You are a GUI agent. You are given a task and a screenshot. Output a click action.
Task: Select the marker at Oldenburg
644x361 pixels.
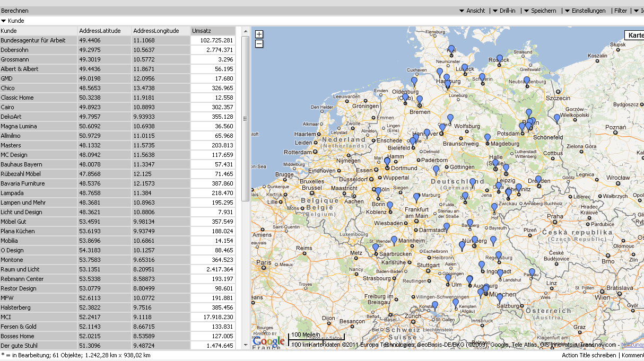click(405, 98)
